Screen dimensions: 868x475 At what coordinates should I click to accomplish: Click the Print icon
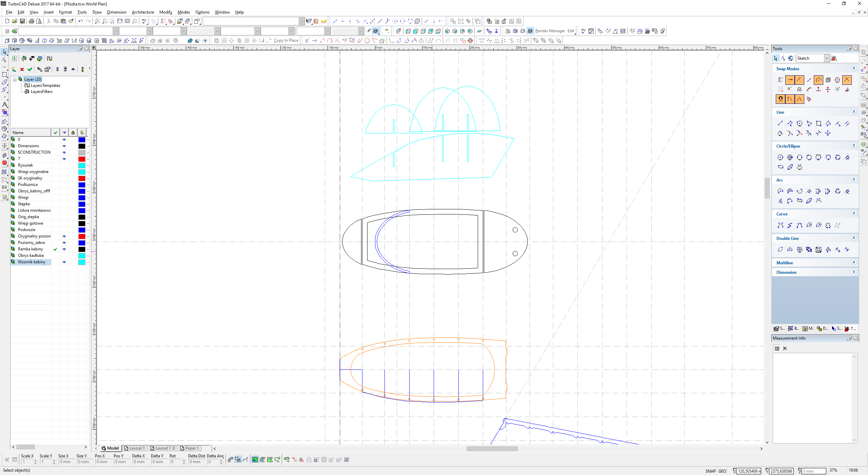tap(32, 21)
